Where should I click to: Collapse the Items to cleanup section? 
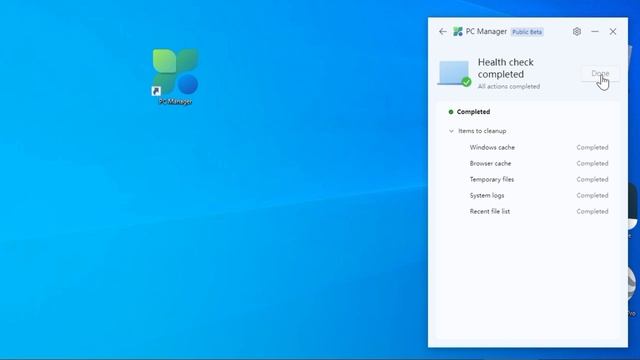pyautogui.click(x=451, y=131)
